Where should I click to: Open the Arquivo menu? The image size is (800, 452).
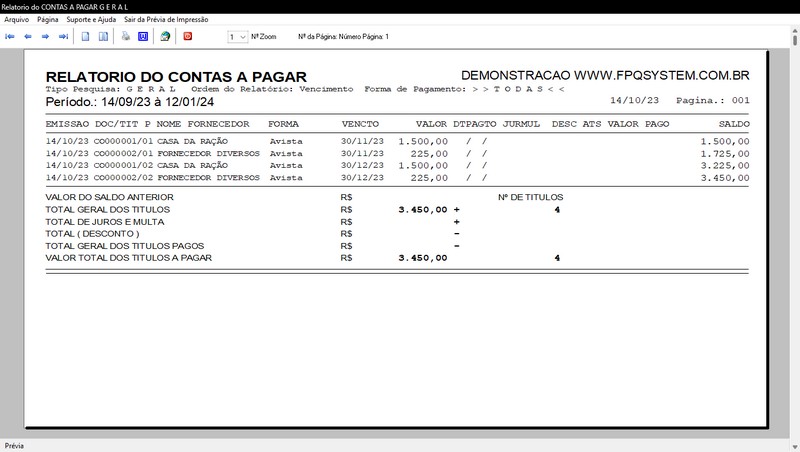17,19
